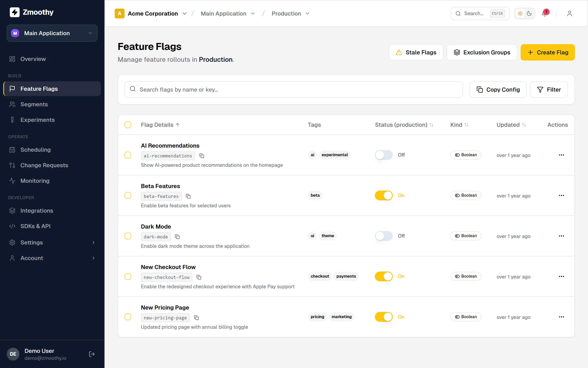Open the user profile icon in header
The image size is (588, 368).
570,14
